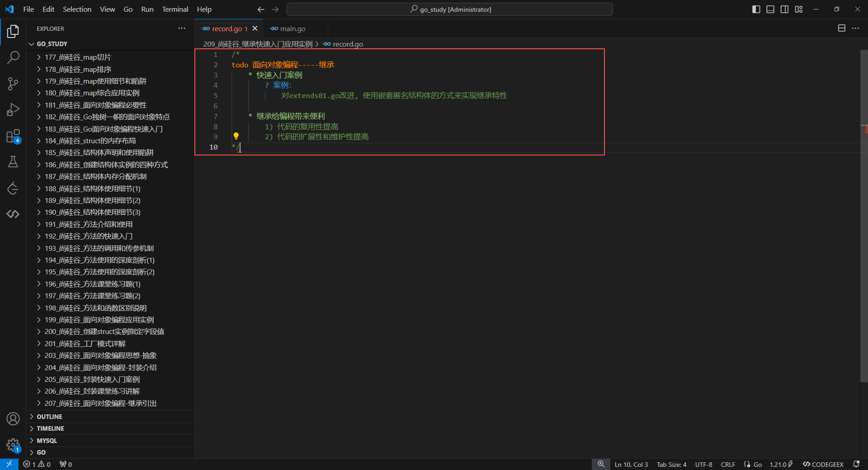
Task: Expand folder 205_尚硅谷_封装快速入门案例
Action: coord(111,379)
